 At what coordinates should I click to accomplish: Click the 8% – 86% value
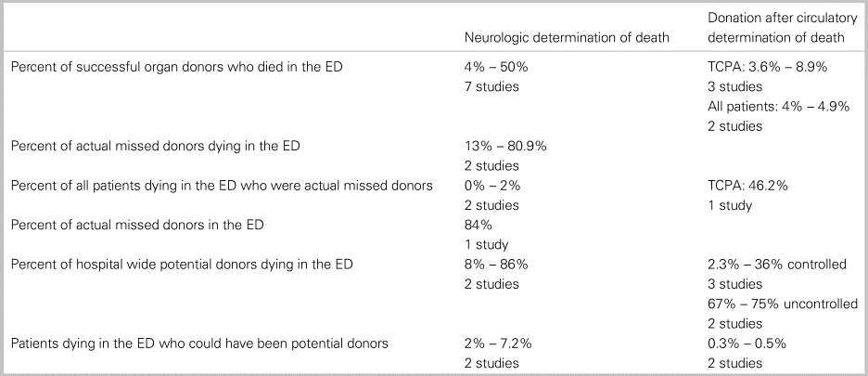494,265
